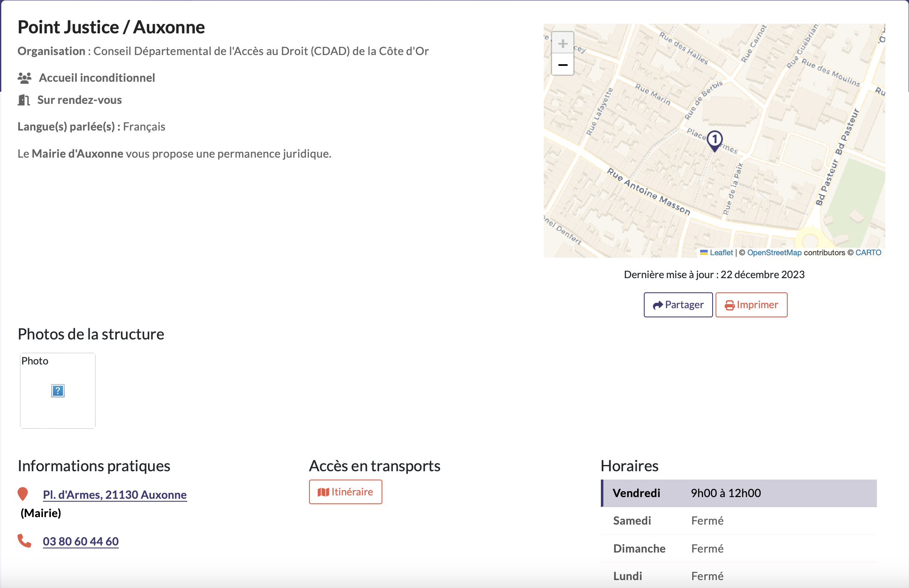909x588 pixels.
Task: Open the CARTO attribution link
Action: (868, 253)
